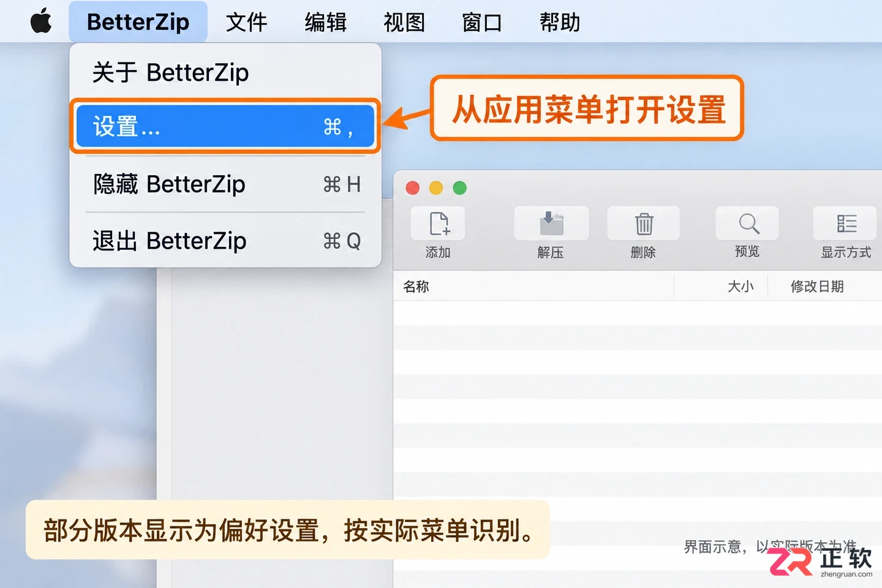Minimize the window with yellow button
Viewport: 882px width, 588px height.
436,188
